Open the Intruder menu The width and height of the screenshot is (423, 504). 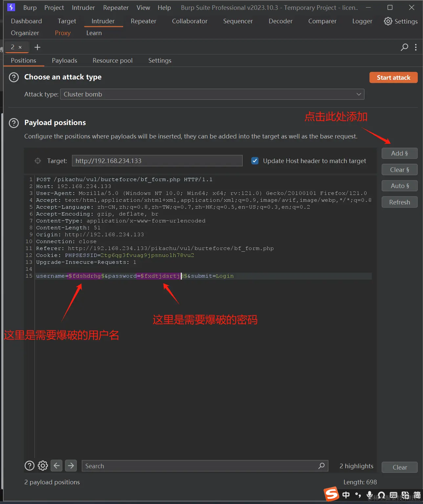pyautogui.click(x=83, y=8)
